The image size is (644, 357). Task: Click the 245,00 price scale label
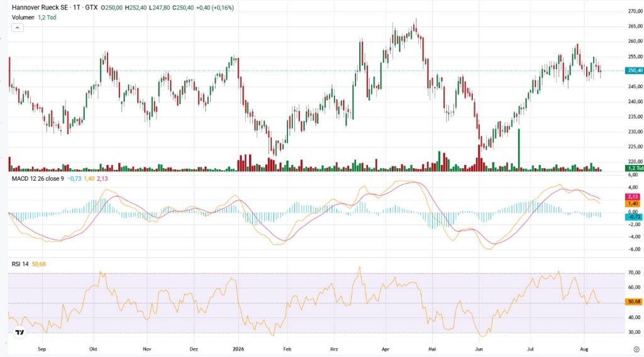click(x=635, y=86)
